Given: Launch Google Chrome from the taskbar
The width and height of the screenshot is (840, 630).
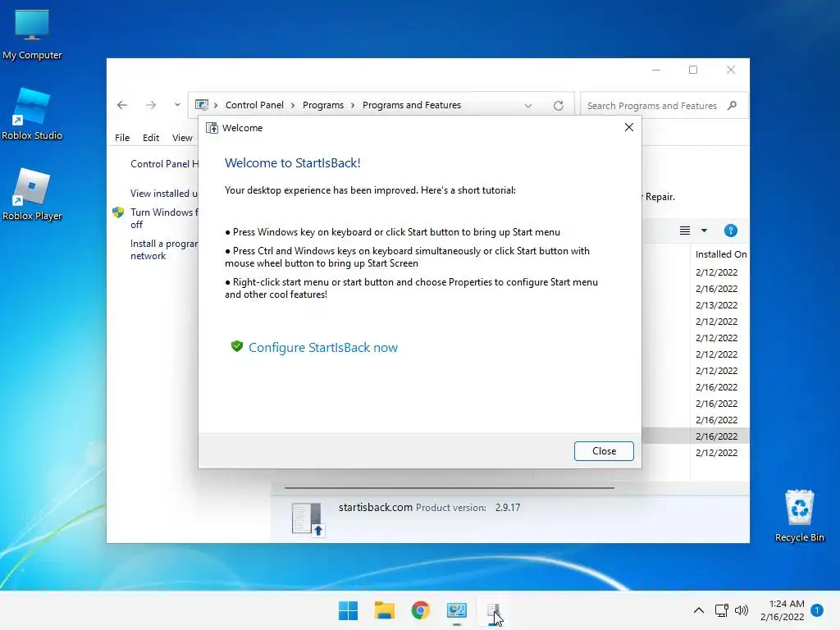Looking at the screenshot, I should tap(421, 610).
